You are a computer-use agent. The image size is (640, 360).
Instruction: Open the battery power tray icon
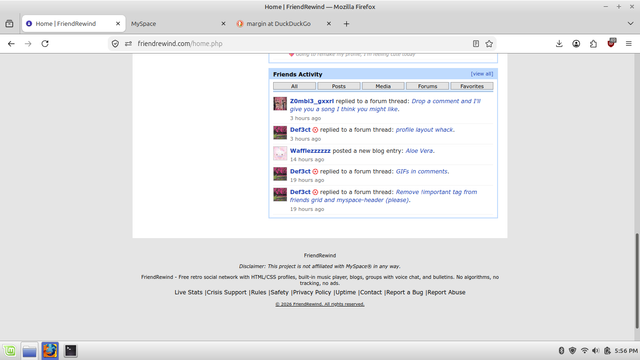pyautogui.click(x=607, y=351)
